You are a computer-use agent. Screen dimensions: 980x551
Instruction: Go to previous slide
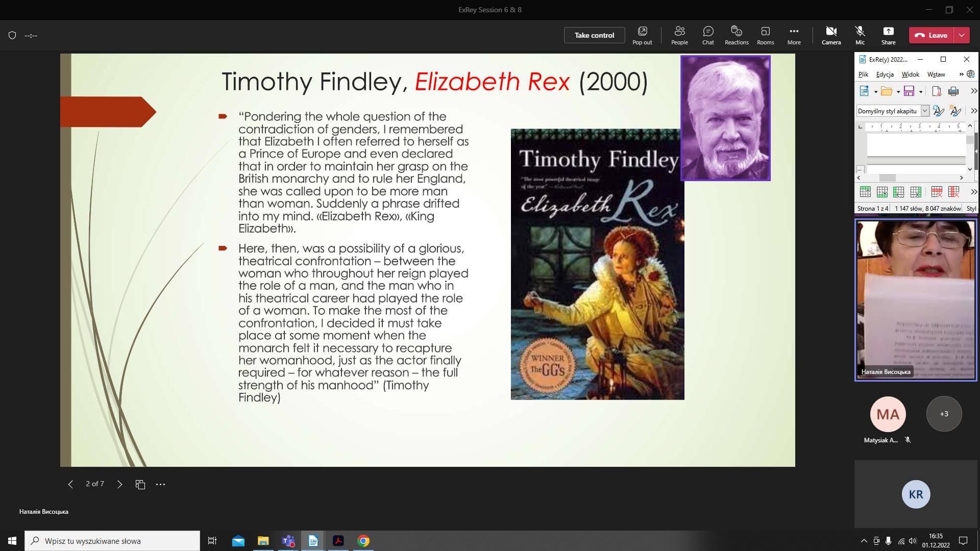click(x=70, y=484)
